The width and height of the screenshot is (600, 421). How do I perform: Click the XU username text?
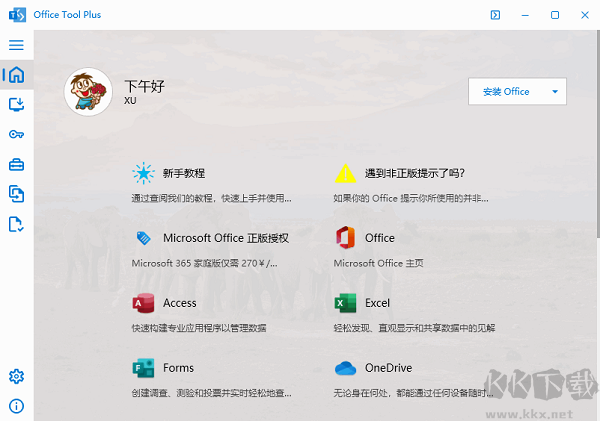[130, 101]
